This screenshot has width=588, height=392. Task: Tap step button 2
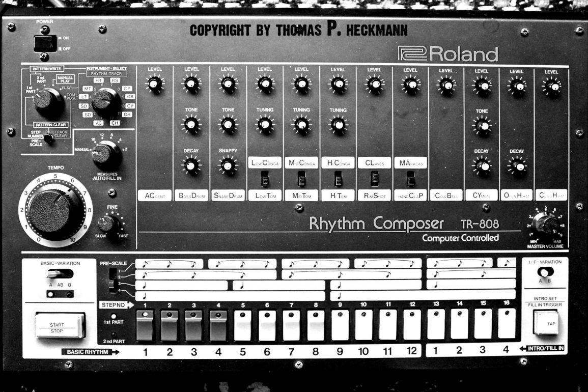click(x=170, y=325)
